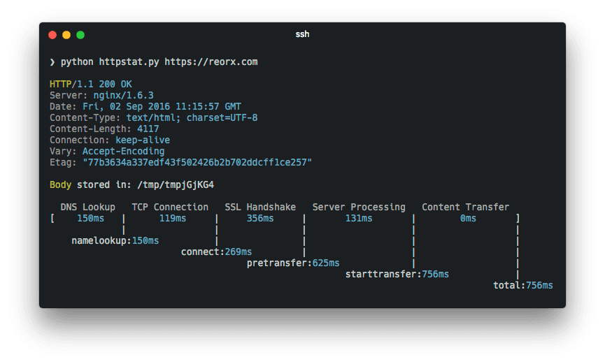This screenshot has width=605, height=364.
Task: Click the /tmp/tmpjGjKG4 file path
Action: [176, 185]
